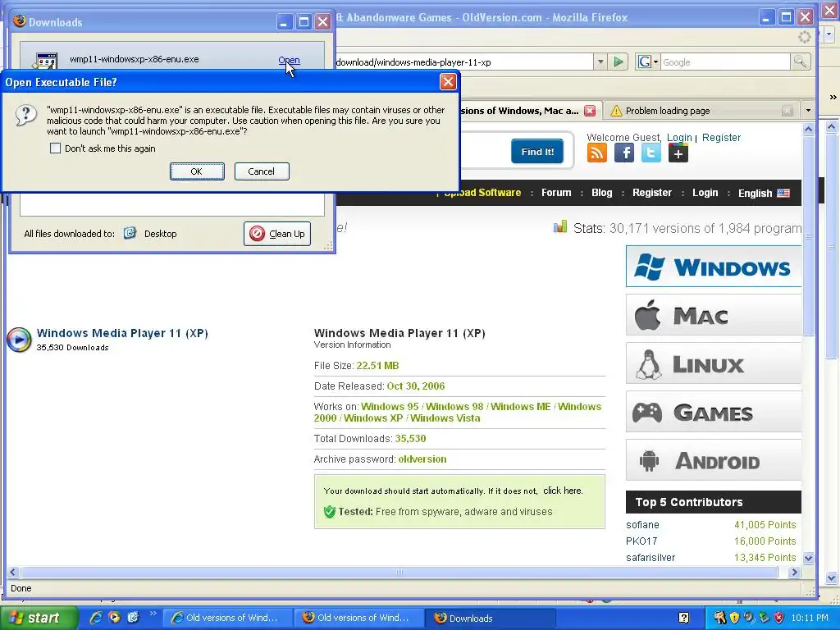Open Upload Software in nav bar
The image size is (840, 630).
482,193
